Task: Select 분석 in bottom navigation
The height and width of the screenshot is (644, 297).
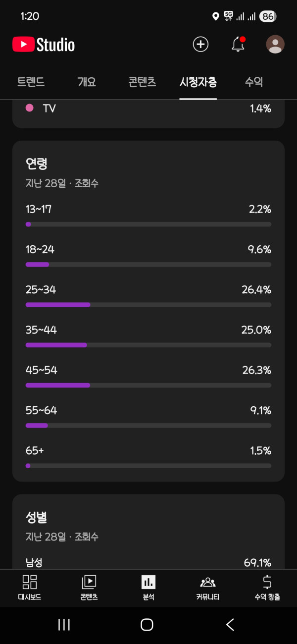Action: point(148,588)
